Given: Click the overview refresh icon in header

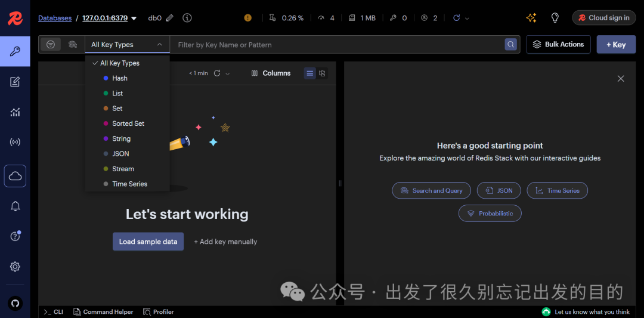Looking at the screenshot, I should coord(456,18).
